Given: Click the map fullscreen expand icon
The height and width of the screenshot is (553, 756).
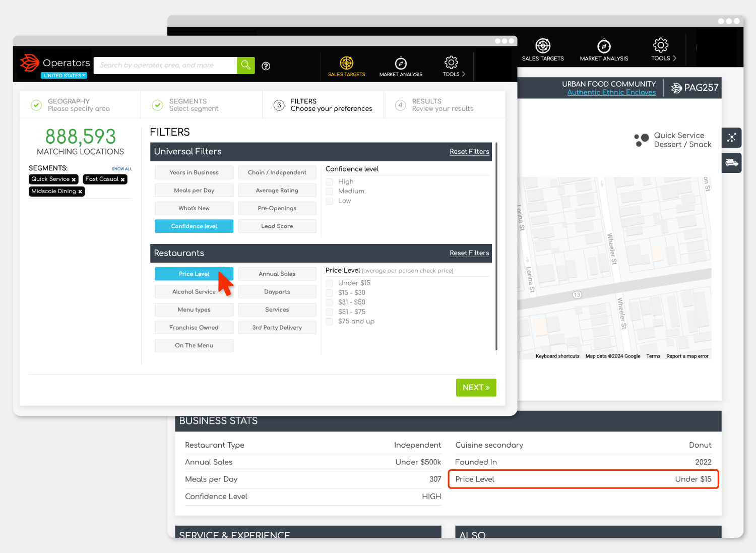Looking at the screenshot, I should coord(731,137).
